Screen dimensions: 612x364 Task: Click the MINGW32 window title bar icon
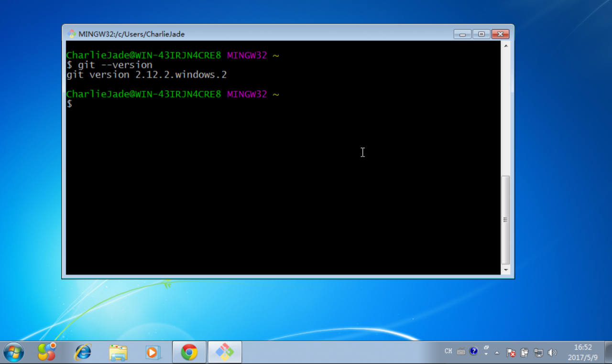pyautogui.click(x=72, y=34)
